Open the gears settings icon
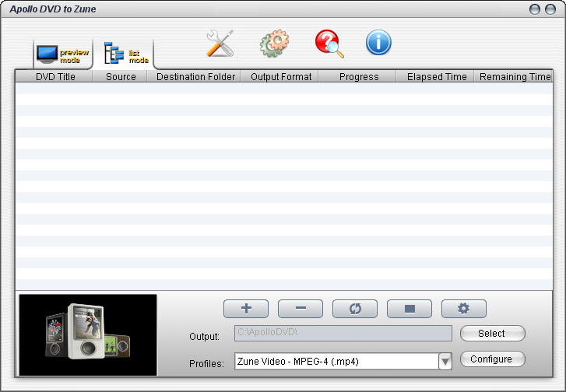 tap(274, 43)
